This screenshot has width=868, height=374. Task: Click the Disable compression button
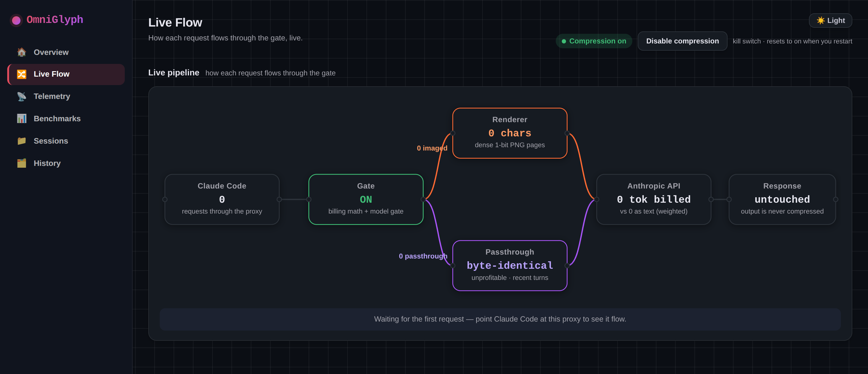(x=682, y=41)
